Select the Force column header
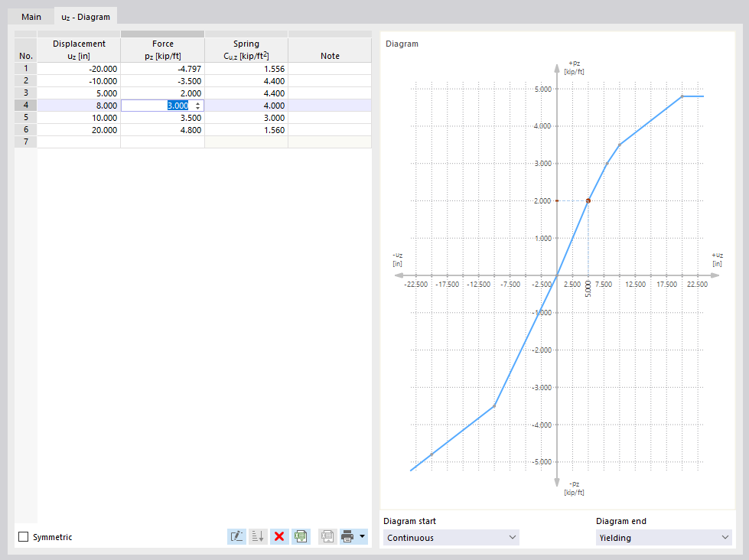The height and width of the screenshot is (560, 749). pos(162,50)
